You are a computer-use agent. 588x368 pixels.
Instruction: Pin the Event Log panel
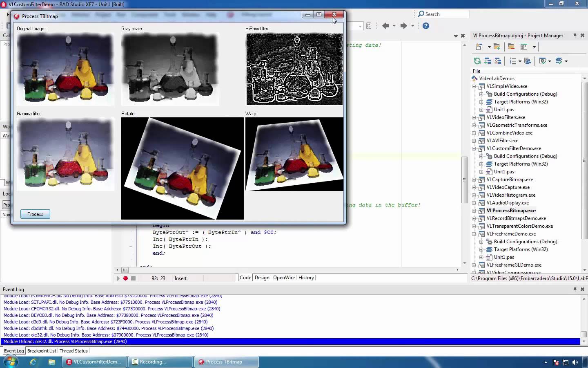(575, 289)
